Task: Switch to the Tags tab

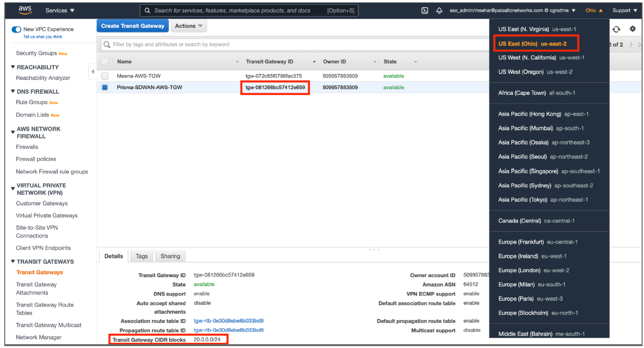Action: [141, 256]
